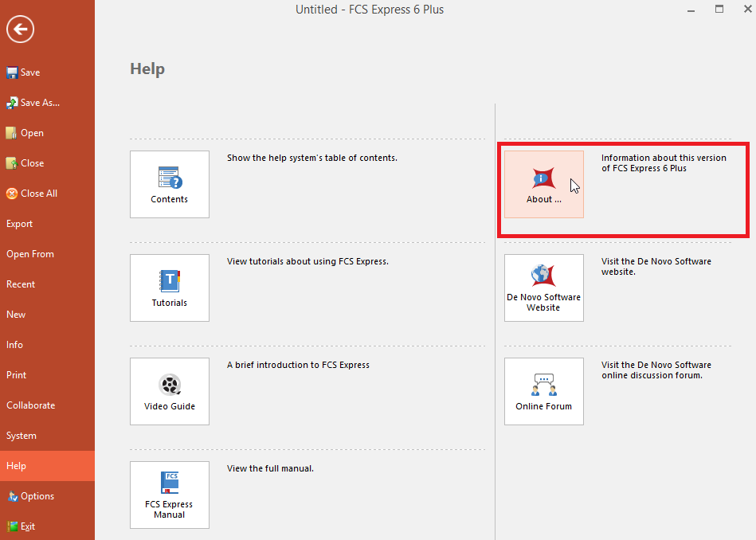Click the Save floppy disk icon
756x540 pixels.
(x=12, y=72)
